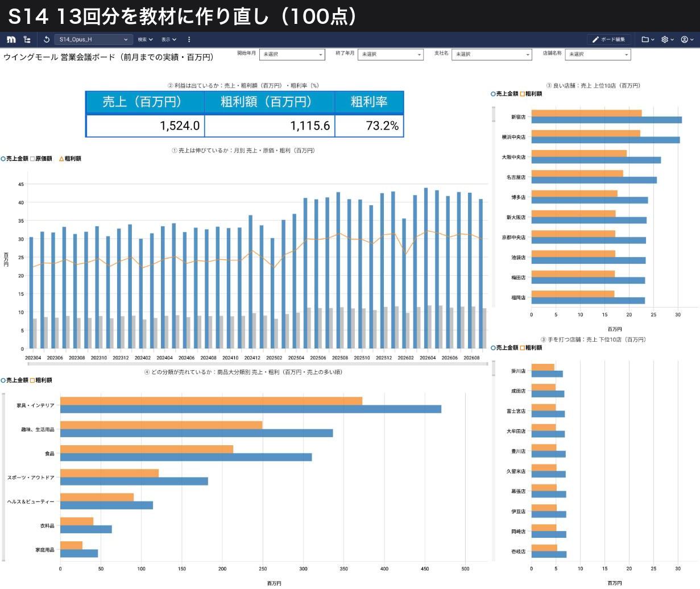Click the reload board icon
The image size is (700, 589).
pyautogui.click(x=47, y=39)
